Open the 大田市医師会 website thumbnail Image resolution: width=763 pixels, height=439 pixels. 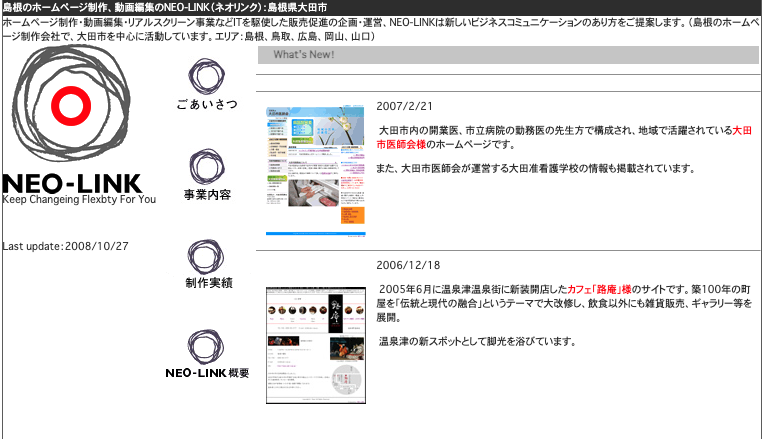315,170
